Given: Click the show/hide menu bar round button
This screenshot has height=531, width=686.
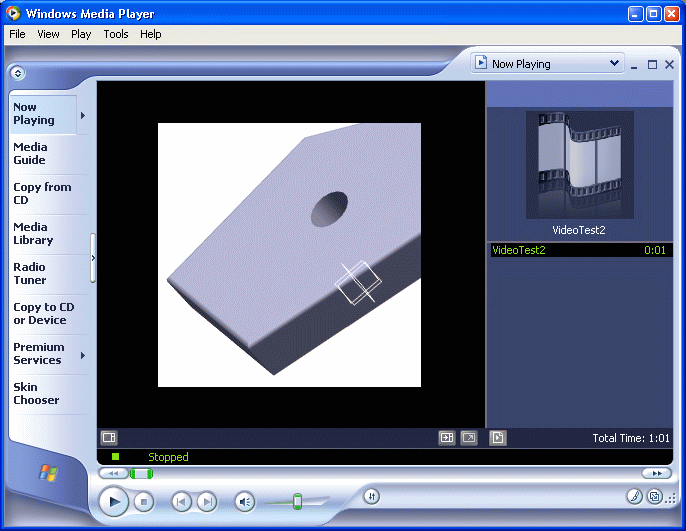Looking at the screenshot, I should click(18, 73).
